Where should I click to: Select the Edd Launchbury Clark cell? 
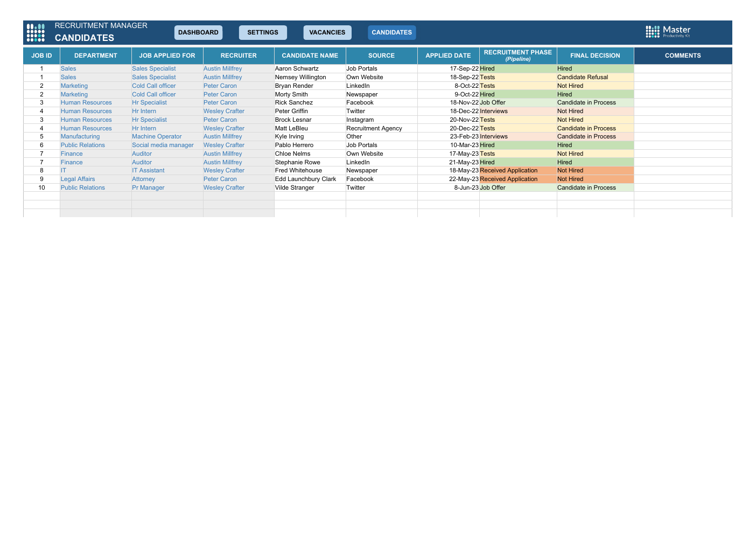(x=310, y=179)
